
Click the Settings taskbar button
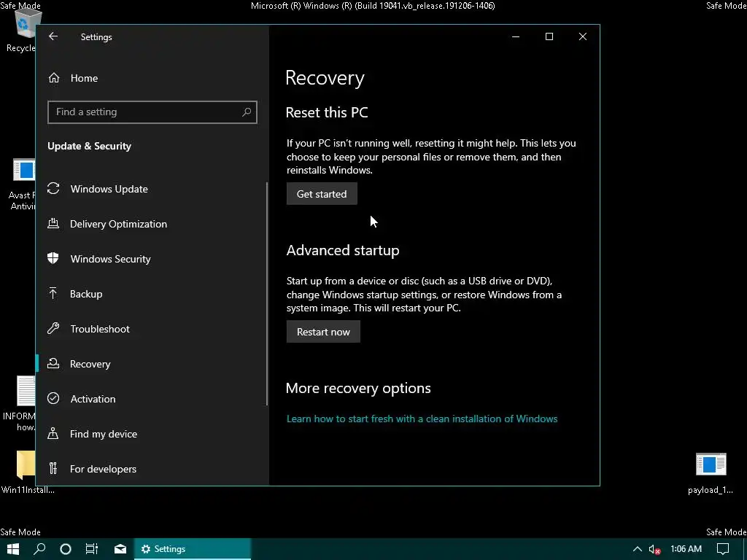point(193,549)
